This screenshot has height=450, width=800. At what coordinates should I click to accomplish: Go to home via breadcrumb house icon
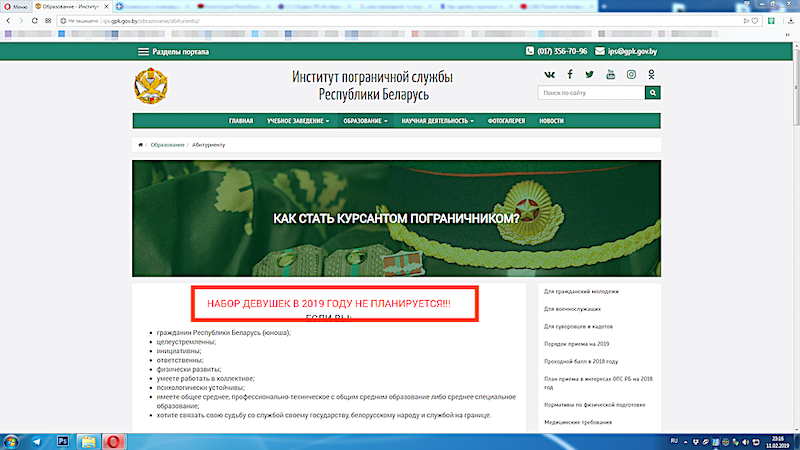[140, 145]
